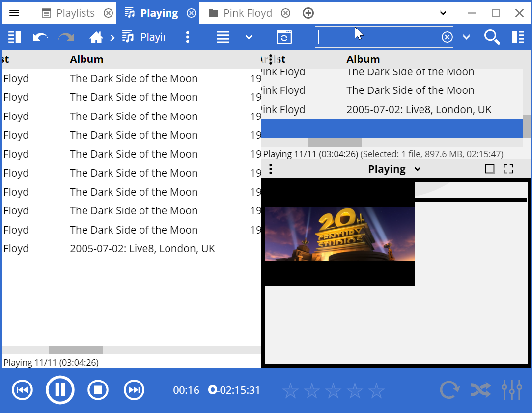Add a new tab
The height and width of the screenshot is (413, 532).
[x=308, y=13]
